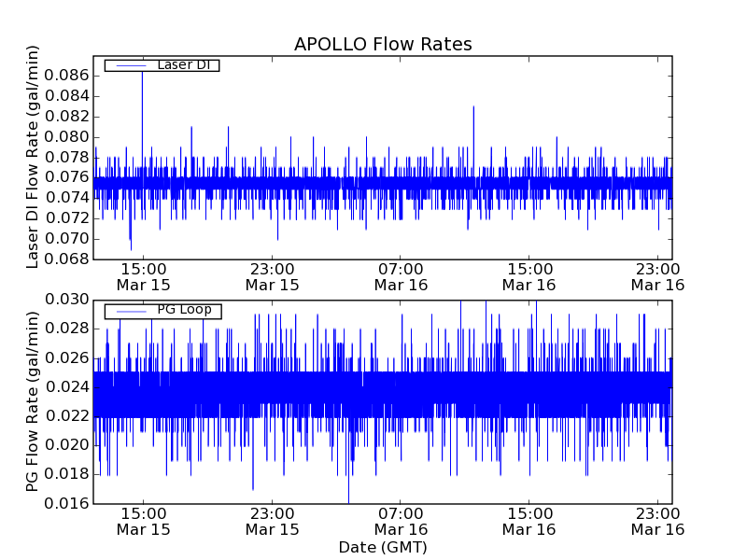Image resolution: width=747 pixels, height=560 pixels.
Task: Click bottom chart's '07:00 Mar 16' date label
Action: pyautogui.click(x=401, y=522)
